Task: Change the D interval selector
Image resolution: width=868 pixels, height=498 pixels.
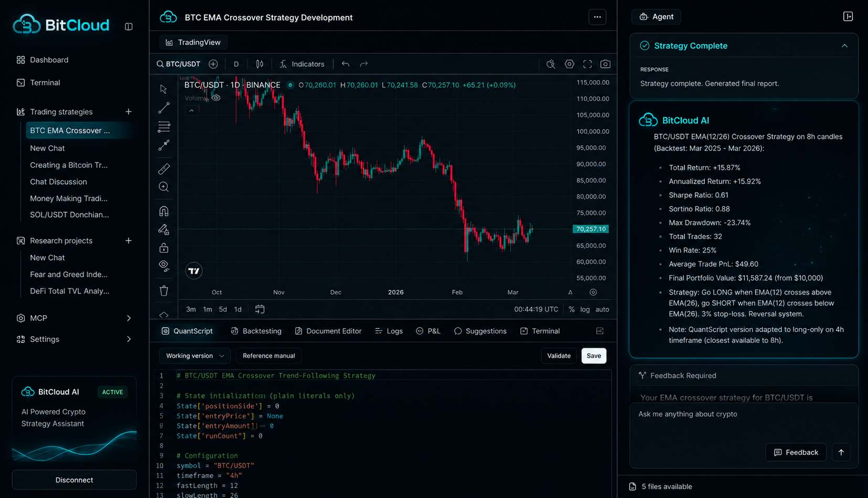Action: click(236, 64)
